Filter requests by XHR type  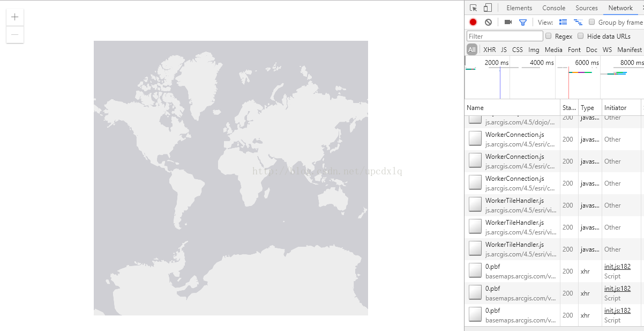pyautogui.click(x=489, y=50)
